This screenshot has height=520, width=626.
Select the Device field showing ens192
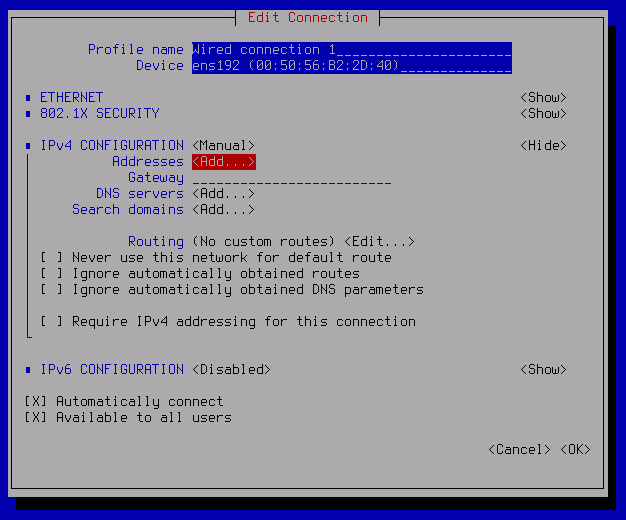click(352, 66)
